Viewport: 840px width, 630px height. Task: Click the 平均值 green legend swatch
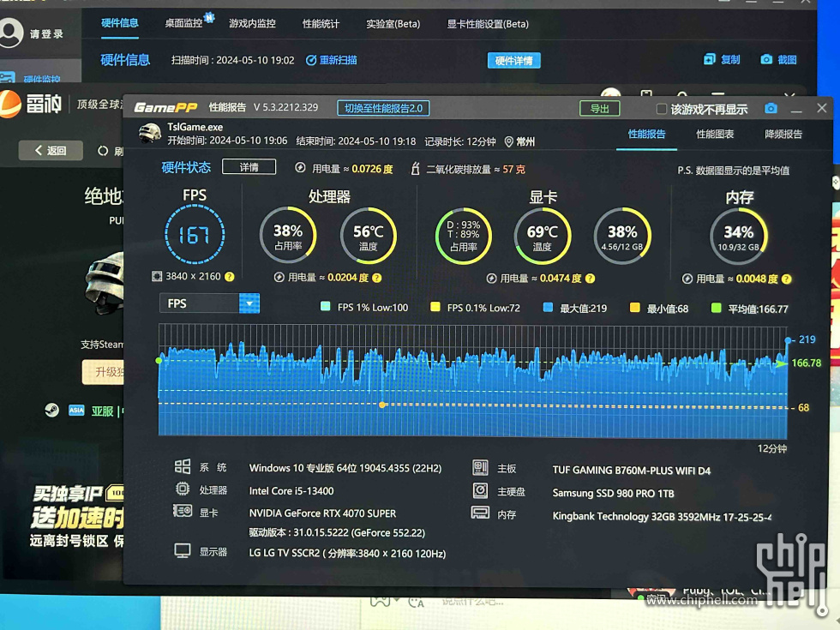716,308
